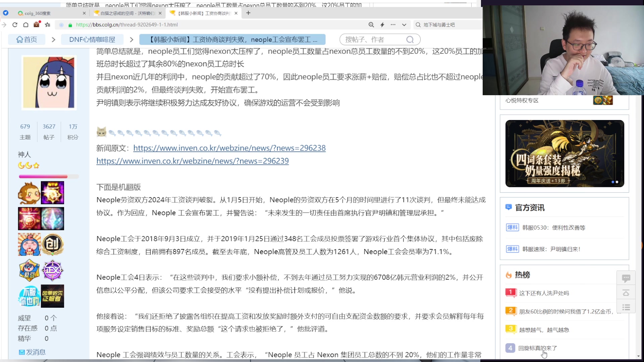Viewport: 644px width, 362px height.
Task: Click the 神人 rank title
Action: [x=24, y=155]
